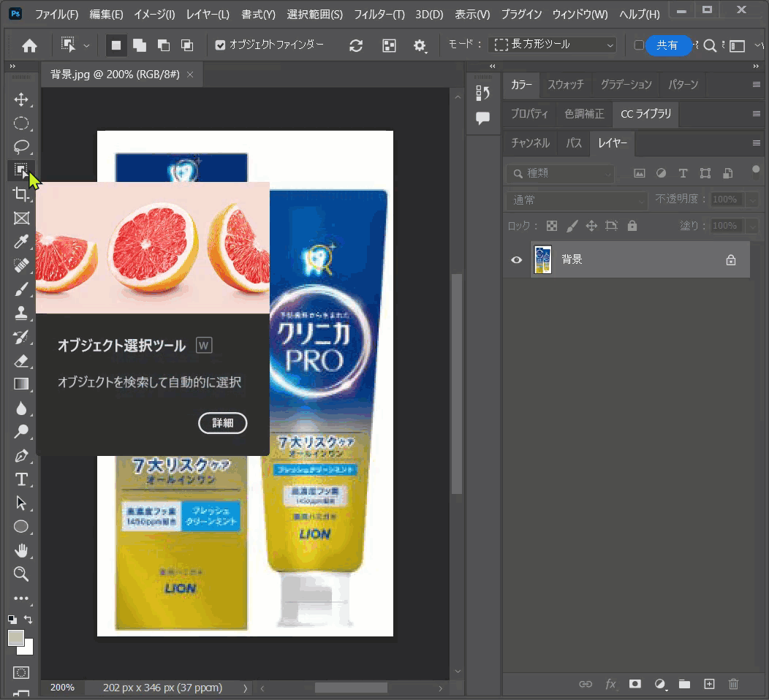Open the Comments panel icon

(482, 118)
